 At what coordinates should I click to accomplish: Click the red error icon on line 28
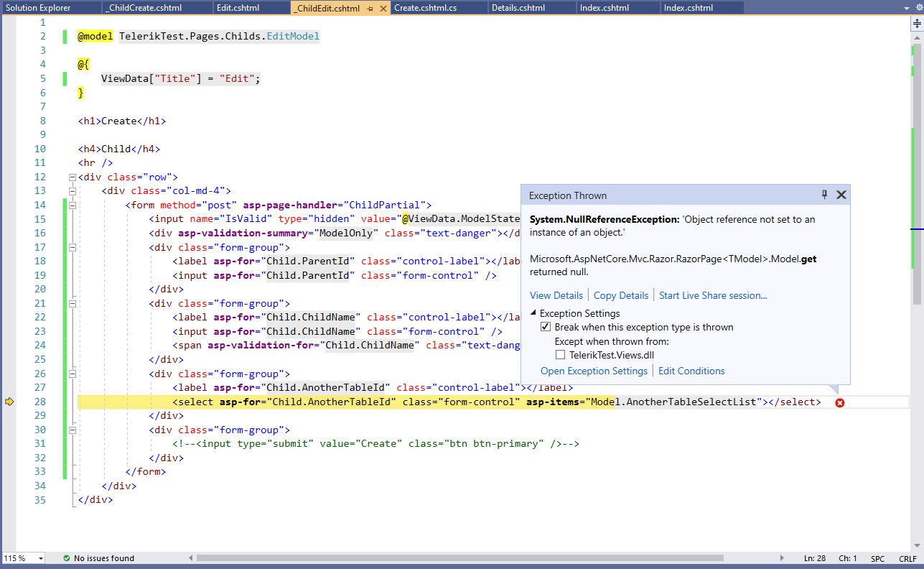point(839,402)
